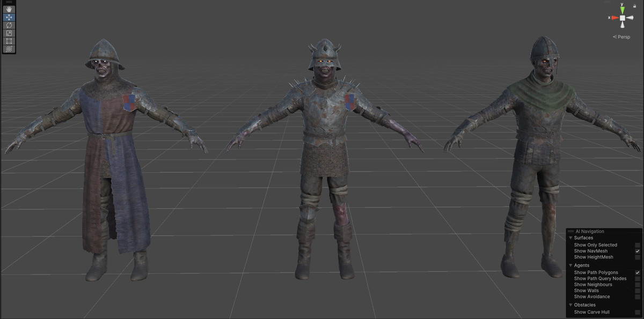Click the grey bottom gizmo cone
Viewport: 644px width, 319px height.
(623, 25)
